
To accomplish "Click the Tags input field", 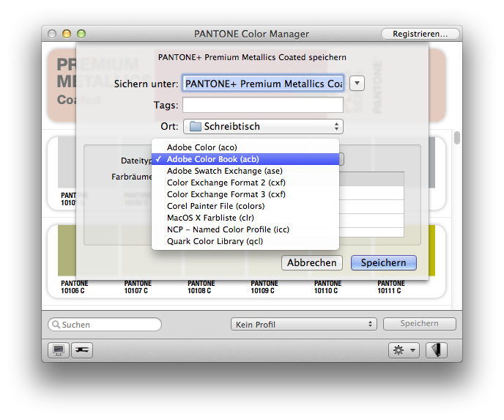I will tap(263, 105).
